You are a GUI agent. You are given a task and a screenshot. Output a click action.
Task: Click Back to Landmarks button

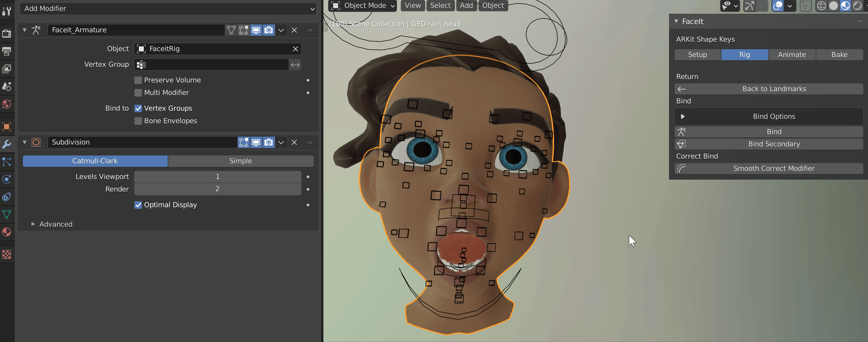coord(769,89)
